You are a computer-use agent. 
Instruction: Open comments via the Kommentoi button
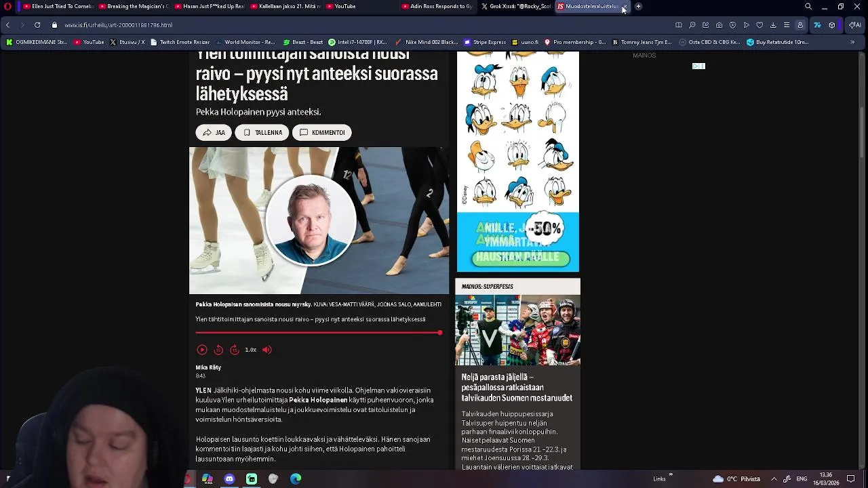pos(321,133)
